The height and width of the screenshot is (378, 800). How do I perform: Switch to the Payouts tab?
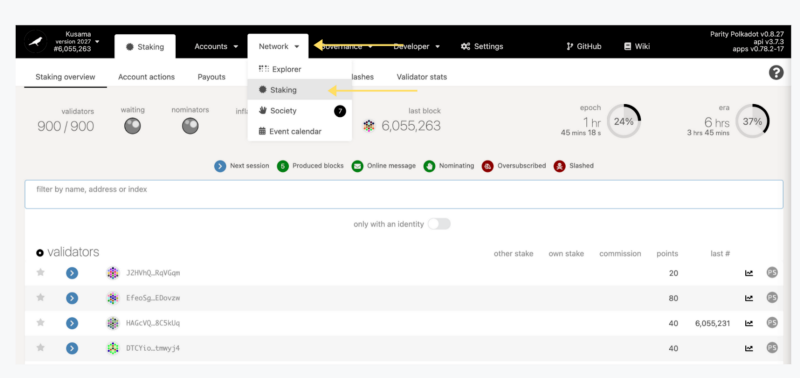[x=211, y=77]
